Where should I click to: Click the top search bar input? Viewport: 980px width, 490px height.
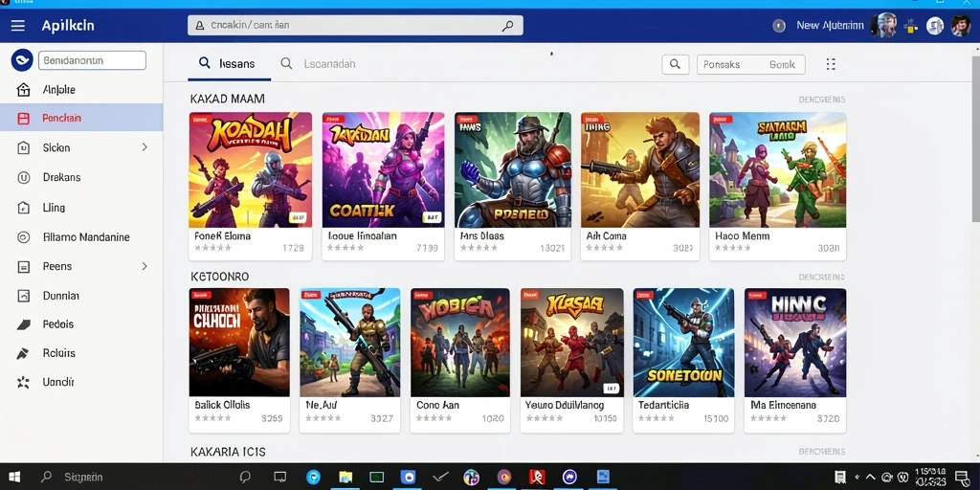point(355,26)
